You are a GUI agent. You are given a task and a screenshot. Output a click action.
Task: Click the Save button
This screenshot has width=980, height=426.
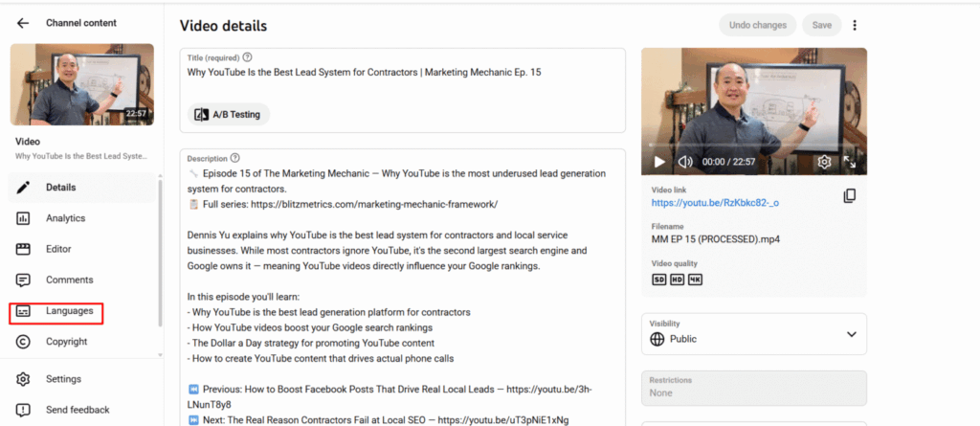tap(821, 25)
